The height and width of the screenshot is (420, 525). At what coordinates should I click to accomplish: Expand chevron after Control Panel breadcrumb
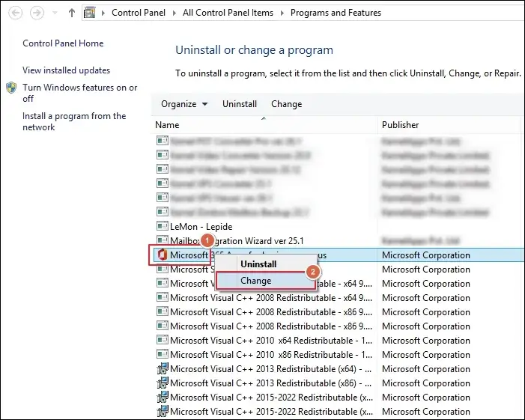(x=174, y=13)
